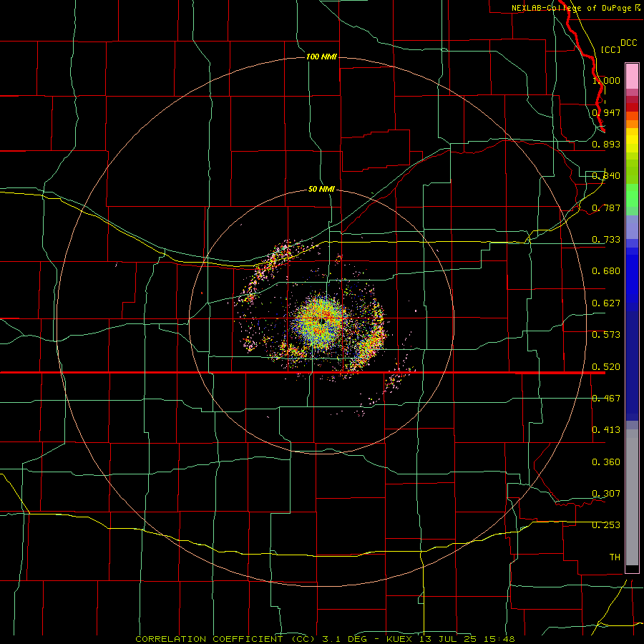644x644 pixels.
Task: Click the 0.627 legend value
Action: [x=606, y=303]
